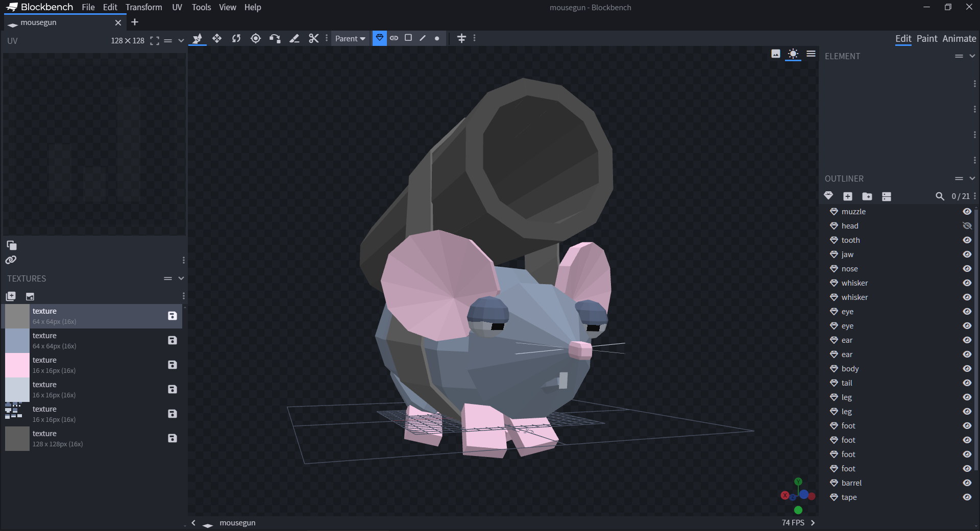The height and width of the screenshot is (531, 980).
Task: Hide the muzzle element
Action: click(x=967, y=212)
